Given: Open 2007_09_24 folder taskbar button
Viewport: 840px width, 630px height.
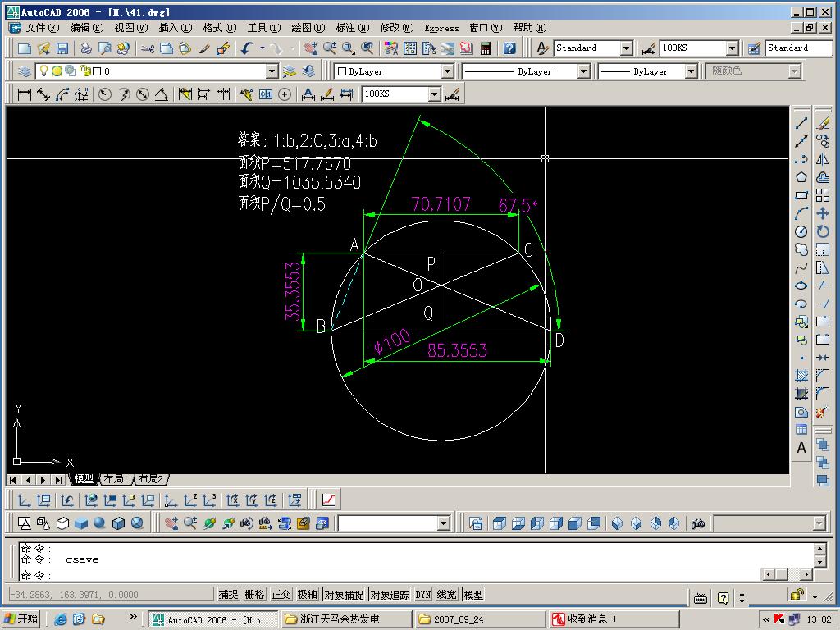Looking at the screenshot, I should click(x=479, y=619).
